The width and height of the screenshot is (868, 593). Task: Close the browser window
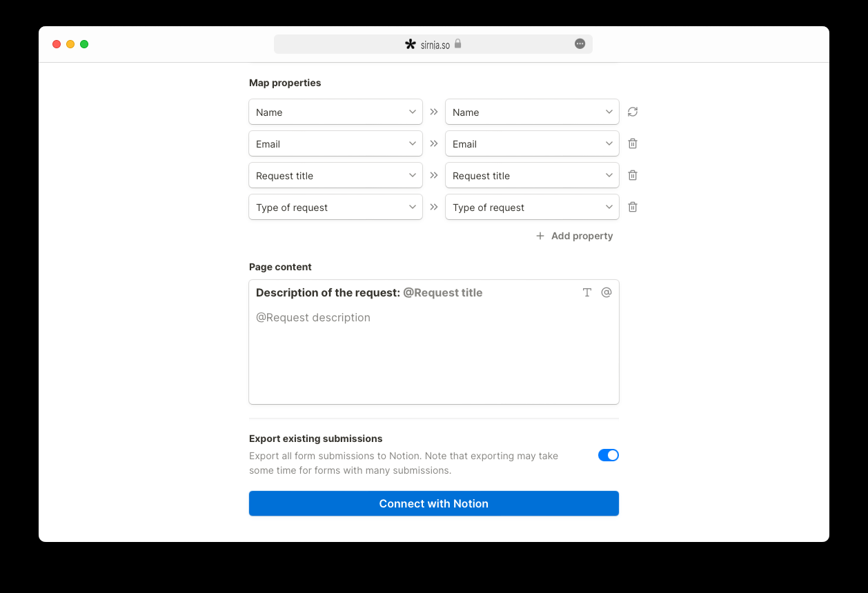[x=57, y=44]
